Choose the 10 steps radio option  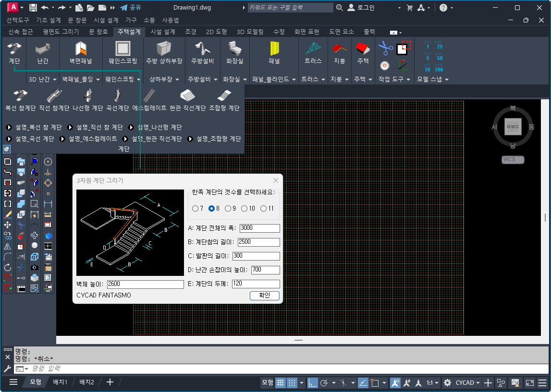click(x=245, y=209)
